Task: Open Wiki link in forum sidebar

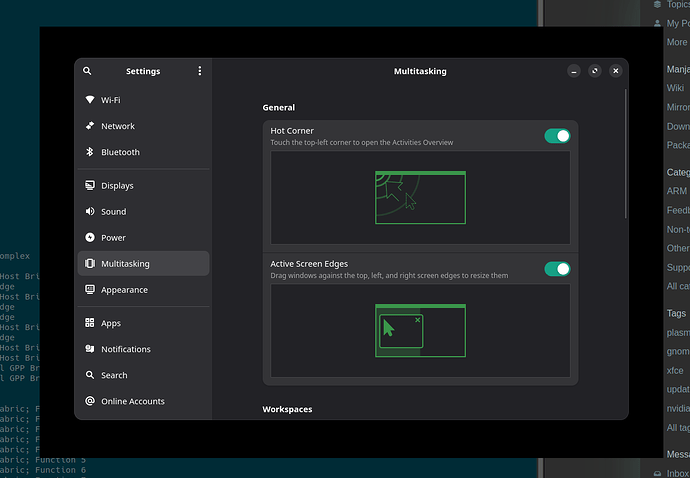Action: (x=675, y=88)
